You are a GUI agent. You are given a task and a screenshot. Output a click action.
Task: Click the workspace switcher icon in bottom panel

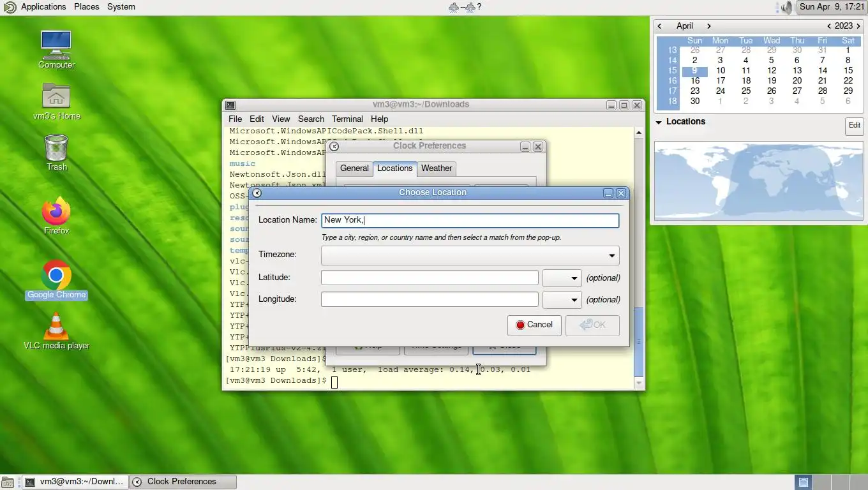pyautogui.click(x=803, y=482)
